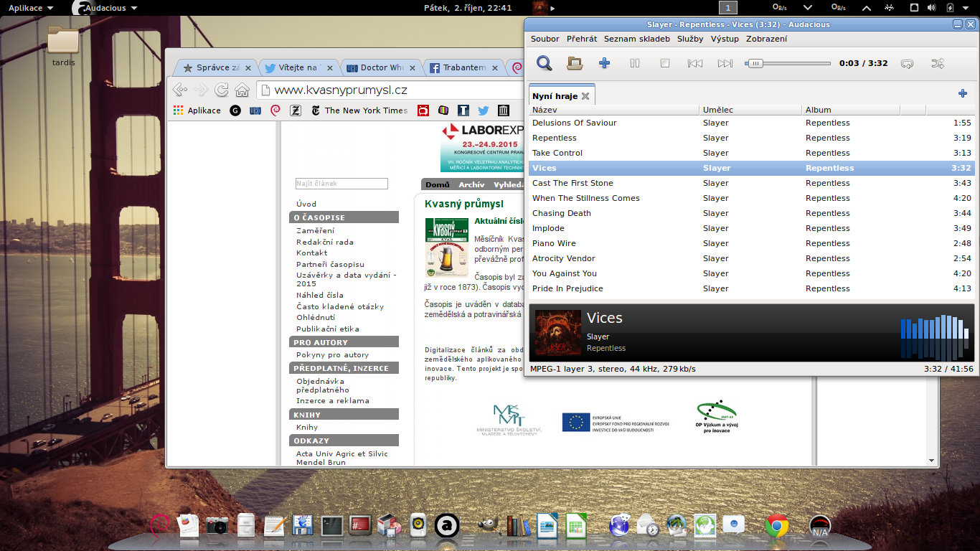
Task: Click the Najít článek search field
Action: 341,184
